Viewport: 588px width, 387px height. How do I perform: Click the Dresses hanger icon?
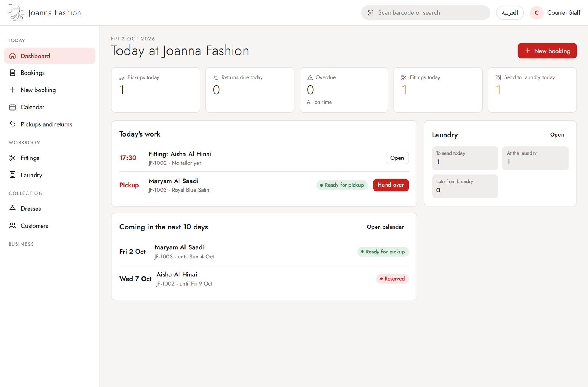click(x=12, y=208)
